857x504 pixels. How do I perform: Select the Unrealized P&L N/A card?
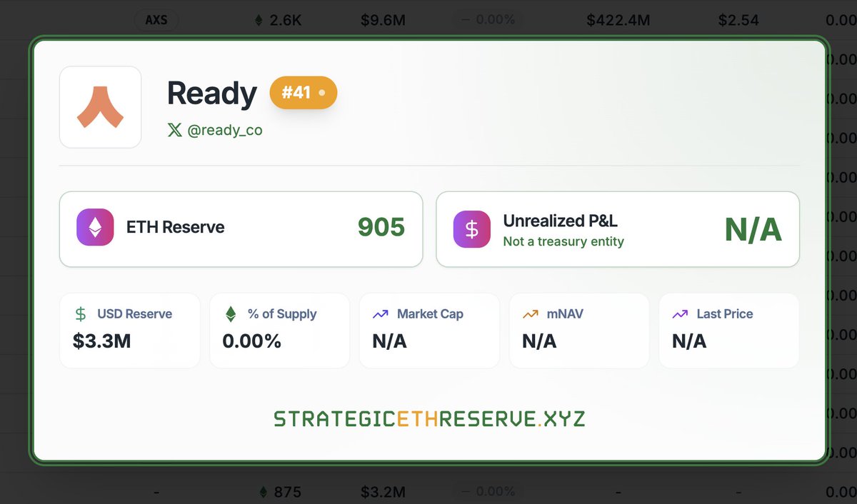[x=618, y=229]
